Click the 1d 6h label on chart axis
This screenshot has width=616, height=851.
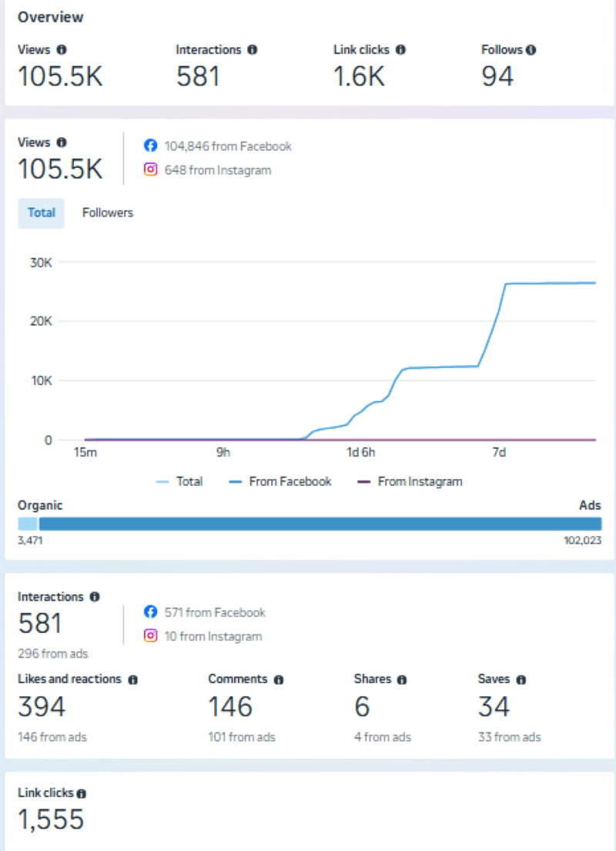361,452
